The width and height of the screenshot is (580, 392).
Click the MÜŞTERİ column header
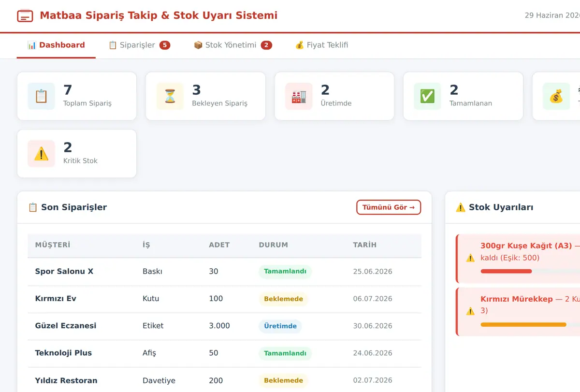coord(53,245)
